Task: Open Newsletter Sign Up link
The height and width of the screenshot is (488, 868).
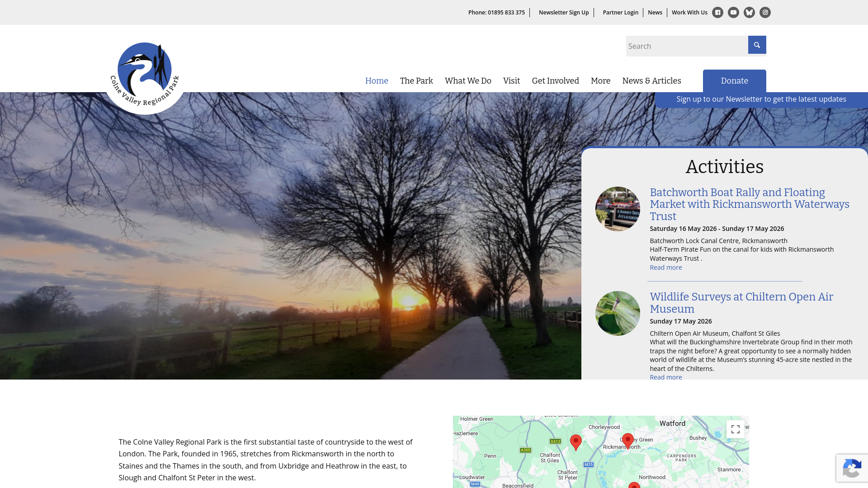Action: coord(564,13)
